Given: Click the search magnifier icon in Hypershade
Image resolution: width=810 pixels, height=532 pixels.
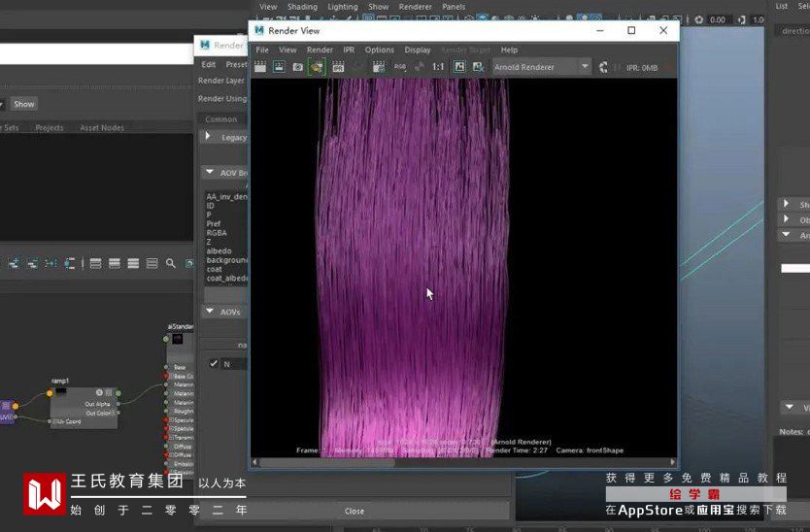Looking at the screenshot, I should coord(171,263).
